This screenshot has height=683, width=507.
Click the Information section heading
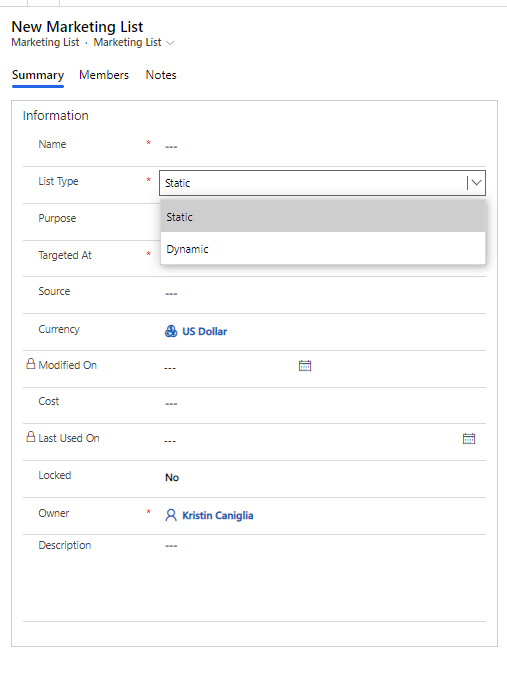click(55, 115)
